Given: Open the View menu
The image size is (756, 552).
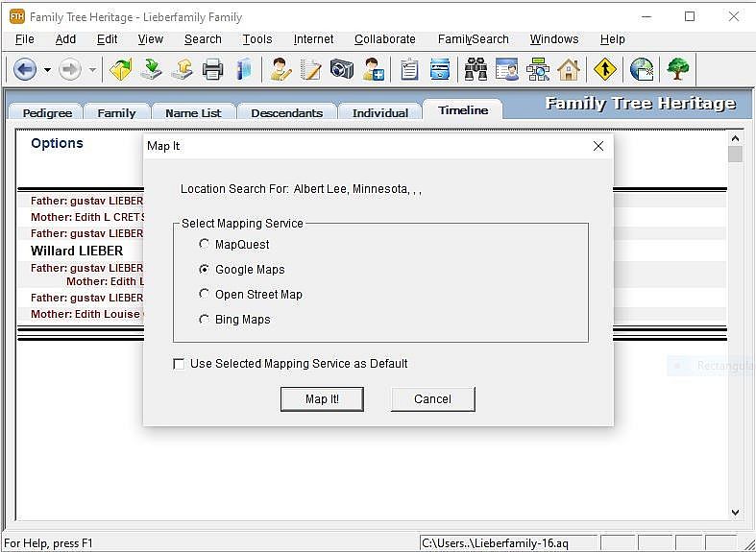Looking at the screenshot, I should click(x=151, y=39).
